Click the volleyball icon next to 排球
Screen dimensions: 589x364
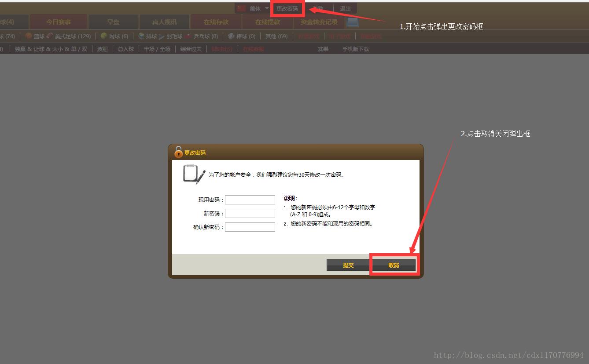click(141, 36)
